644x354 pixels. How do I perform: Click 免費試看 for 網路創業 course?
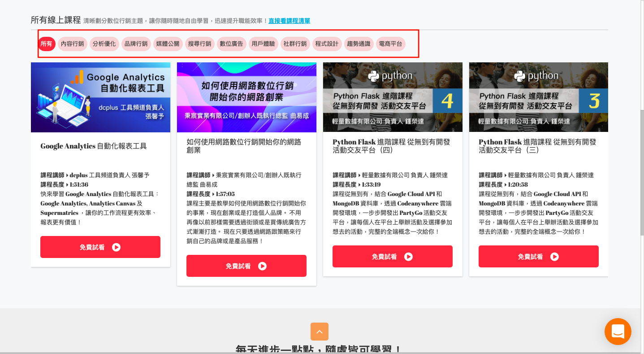[246, 266]
